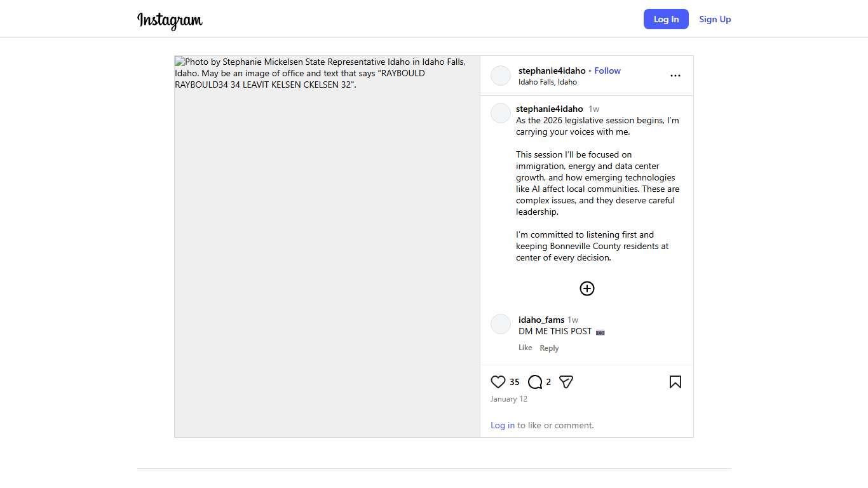
Task: Click the Sign Up link
Action: [715, 19]
